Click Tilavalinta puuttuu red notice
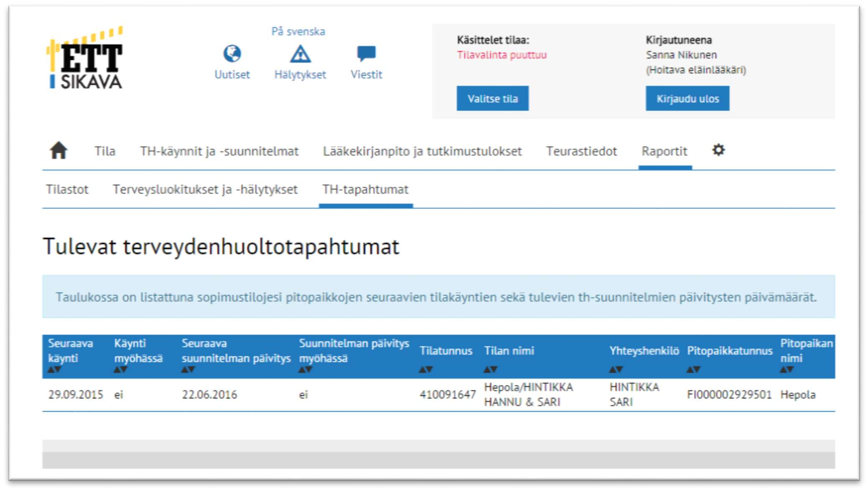The image size is (868, 491). (x=501, y=55)
